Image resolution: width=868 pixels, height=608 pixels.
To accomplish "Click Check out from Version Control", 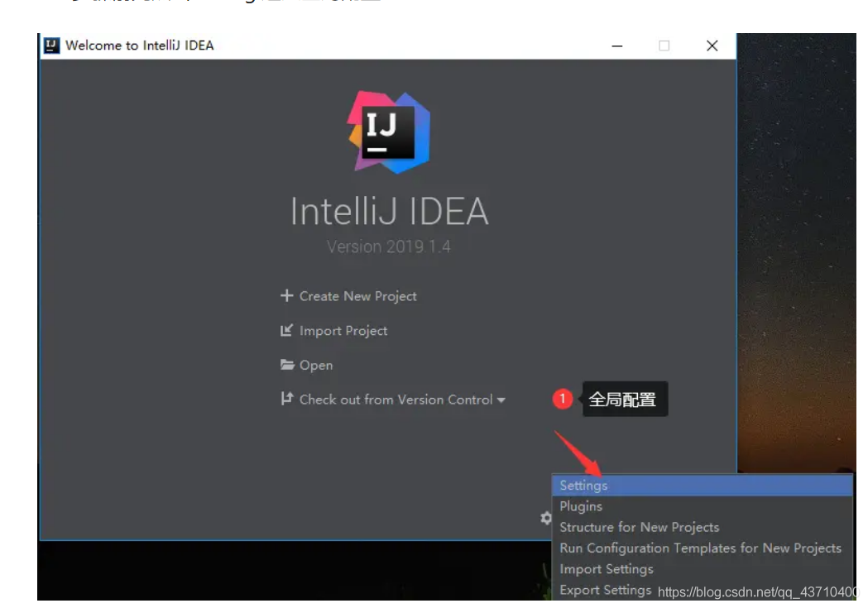I will [x=396, y=400].
